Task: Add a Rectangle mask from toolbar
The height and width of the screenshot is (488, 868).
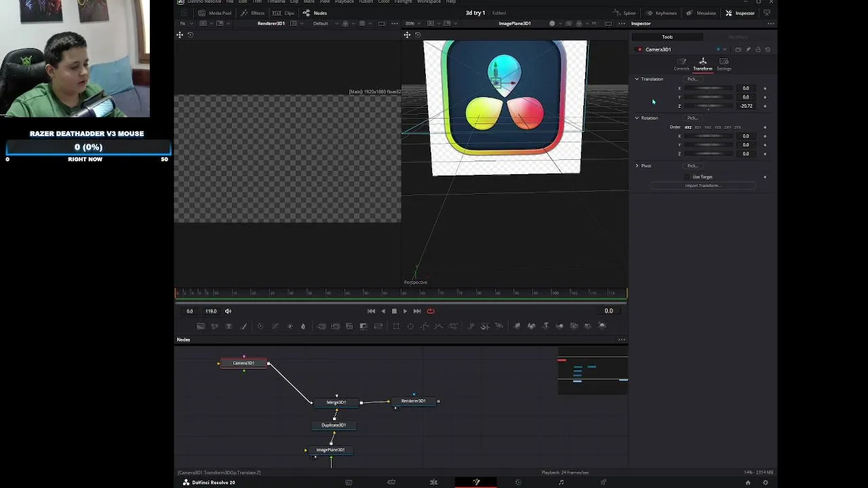Action: (x=396, y=326)
